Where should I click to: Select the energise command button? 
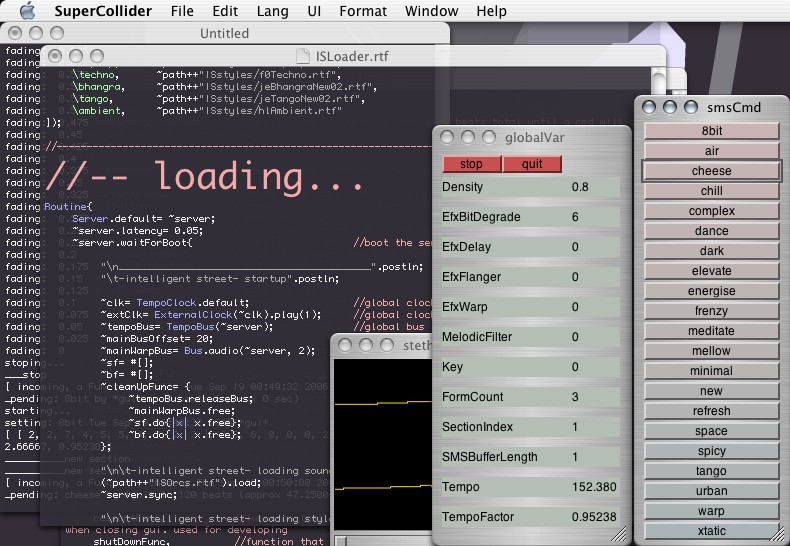[x=711, y=291]
